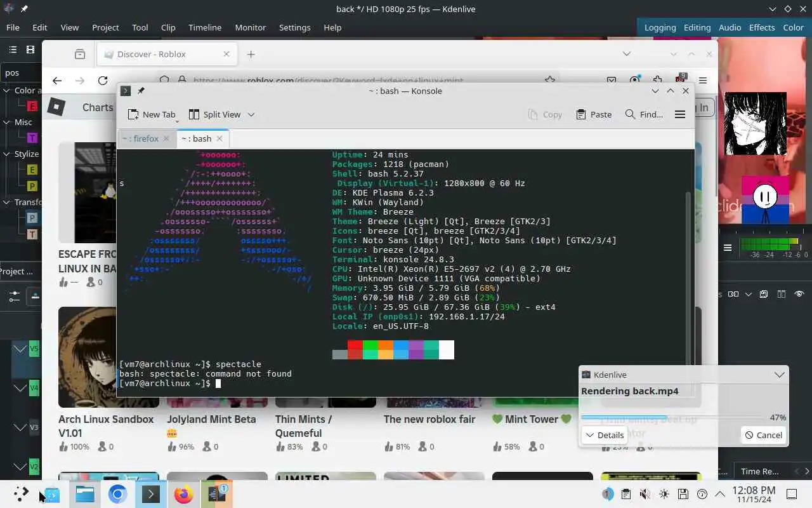Viewport: 812px width, 508px height.
Task: Switch to Konsole from taskbar
Action: point(150,493)
